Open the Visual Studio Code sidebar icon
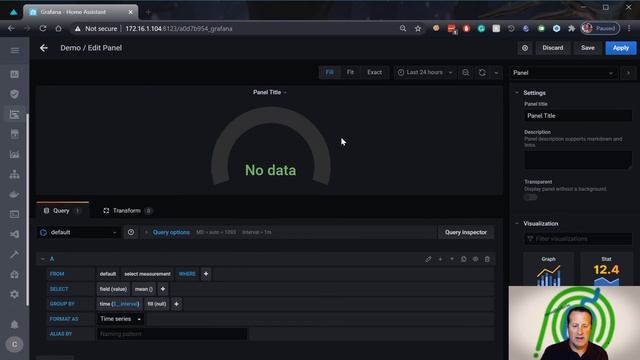The height and width of the screenshot is (360, 640). click(x=15, y=234)
